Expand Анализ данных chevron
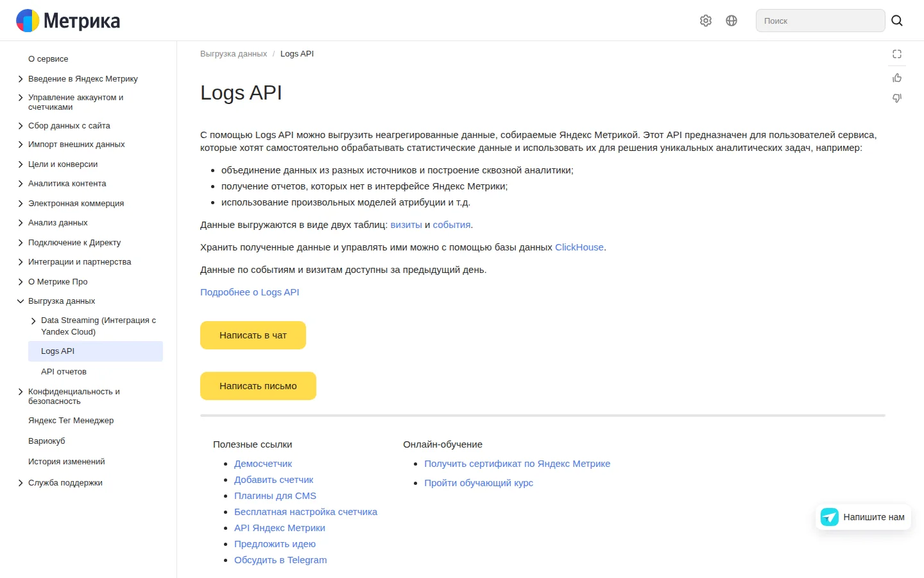This screenshot has height=578, width=924. click(x=21, y=223)
